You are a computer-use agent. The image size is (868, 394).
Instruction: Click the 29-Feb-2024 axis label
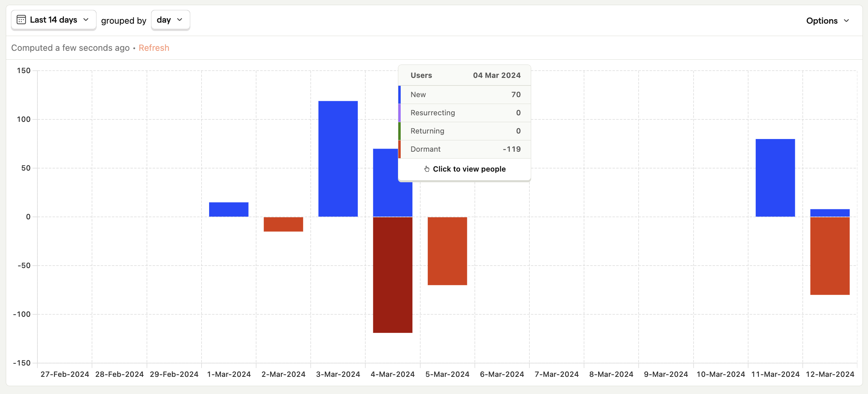(174, 374)
